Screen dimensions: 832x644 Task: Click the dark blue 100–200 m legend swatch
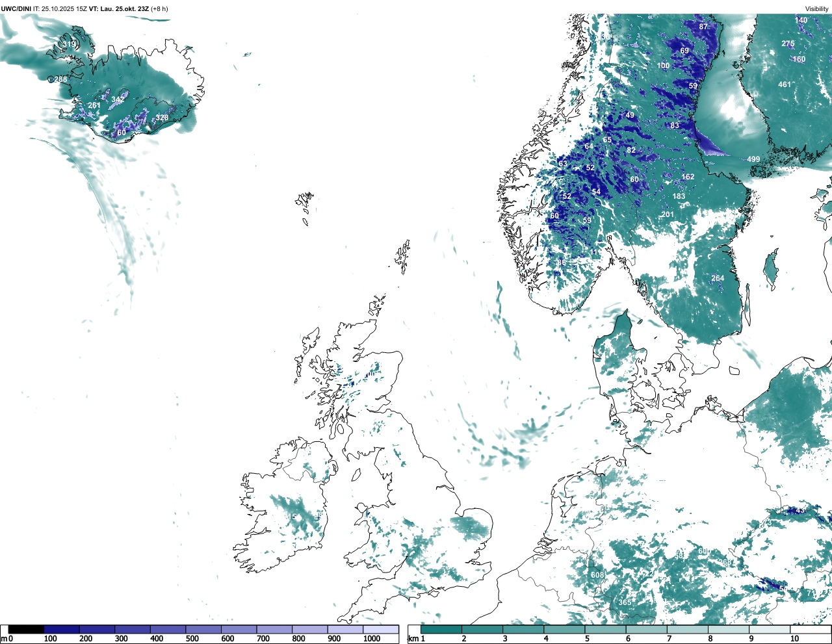coord(62,629)
